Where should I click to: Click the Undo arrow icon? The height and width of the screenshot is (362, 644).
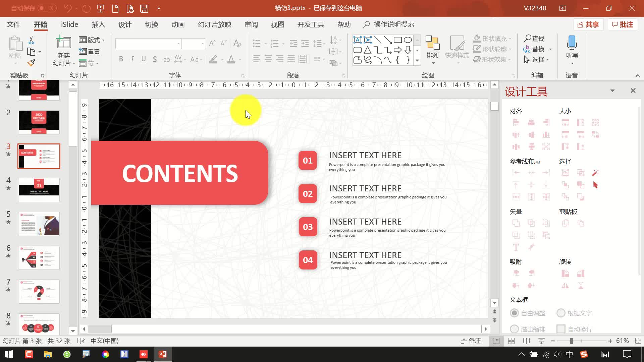point(68,8)
